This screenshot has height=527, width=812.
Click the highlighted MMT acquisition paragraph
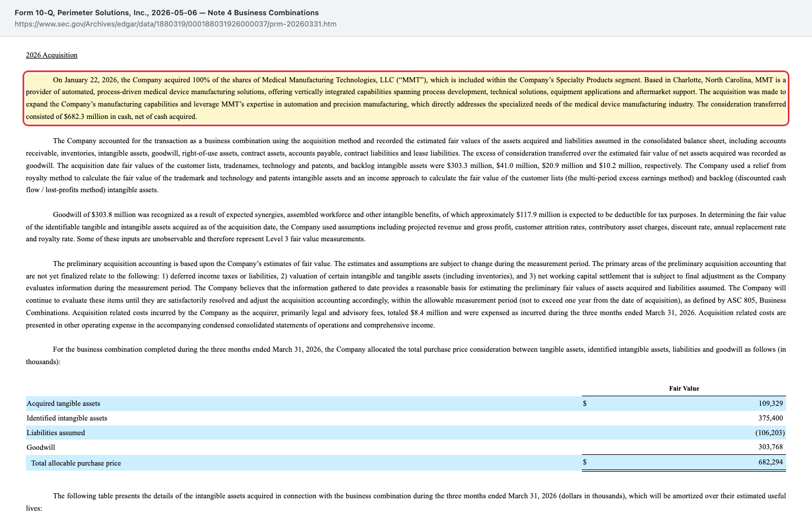(405, 98)
